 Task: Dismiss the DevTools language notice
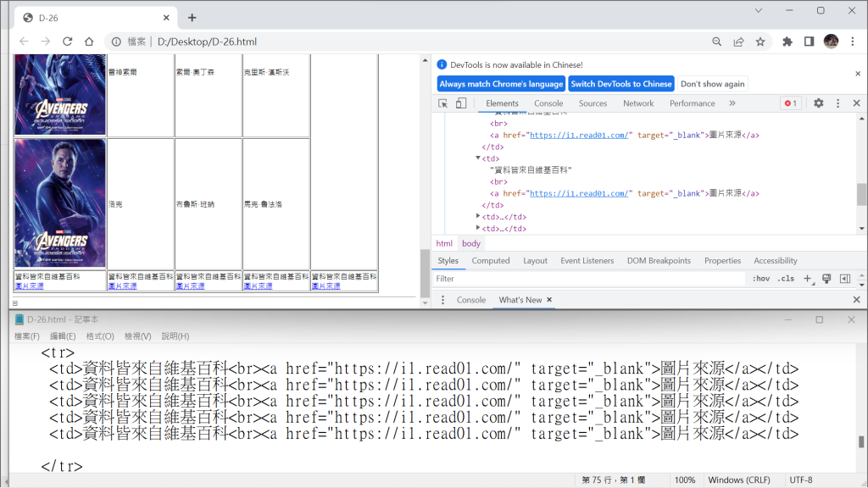pyautogui.click(x=858, y=74)
